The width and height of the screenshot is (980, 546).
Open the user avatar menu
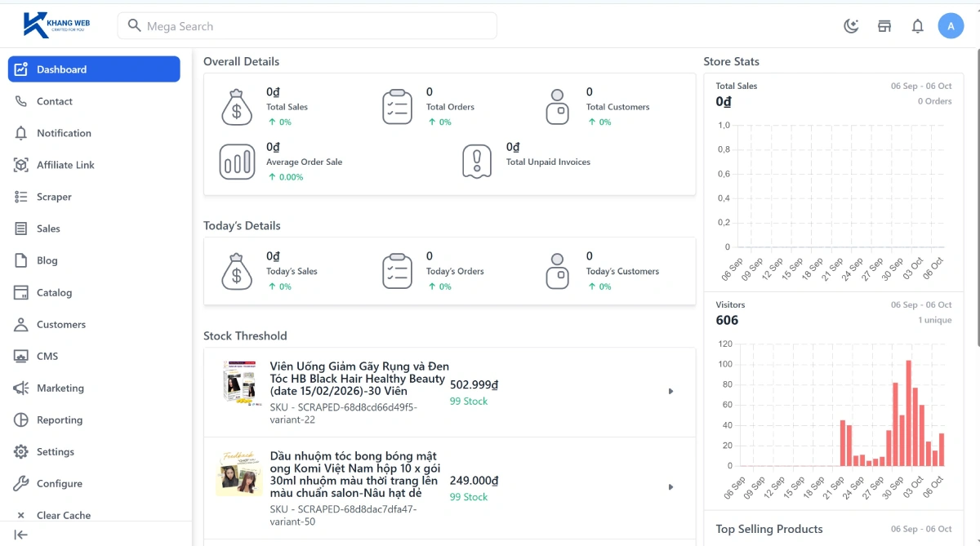951,26
